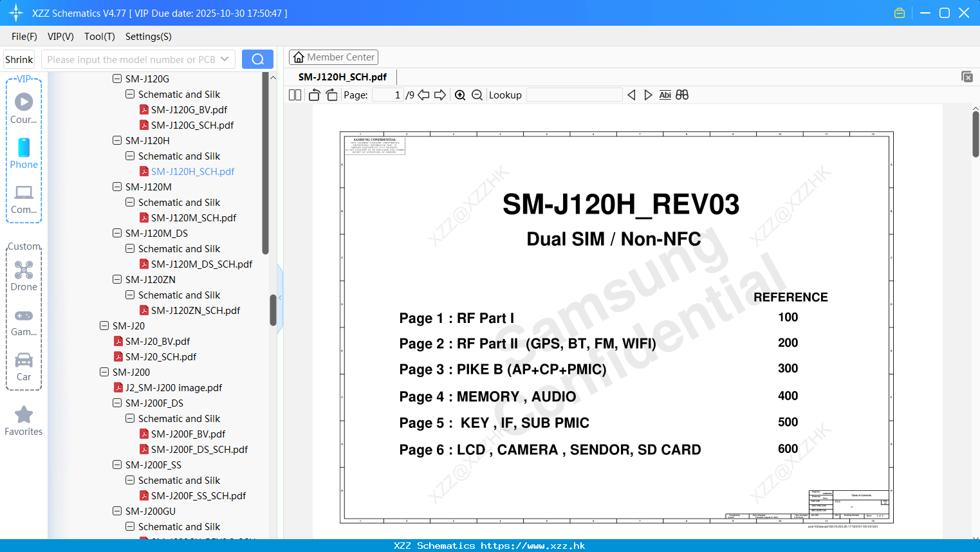The height and width of the screenshot is (552, 980).
Task: Open SM-J120G_BV.pdf file
Action: pos(189,109)
